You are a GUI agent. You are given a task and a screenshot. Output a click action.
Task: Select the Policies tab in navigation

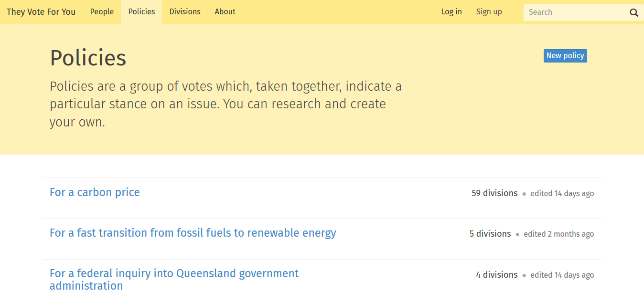click(141, 12)
